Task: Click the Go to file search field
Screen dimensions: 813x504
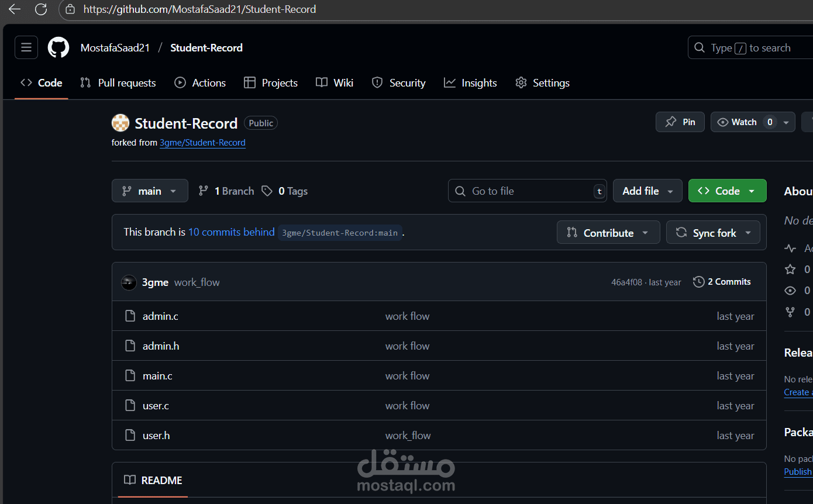Action: pos(528,191)
